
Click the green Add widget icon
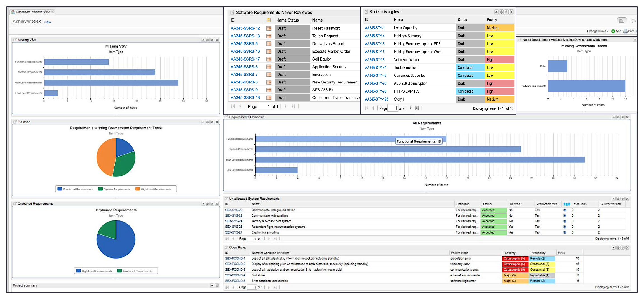[613, 31]
